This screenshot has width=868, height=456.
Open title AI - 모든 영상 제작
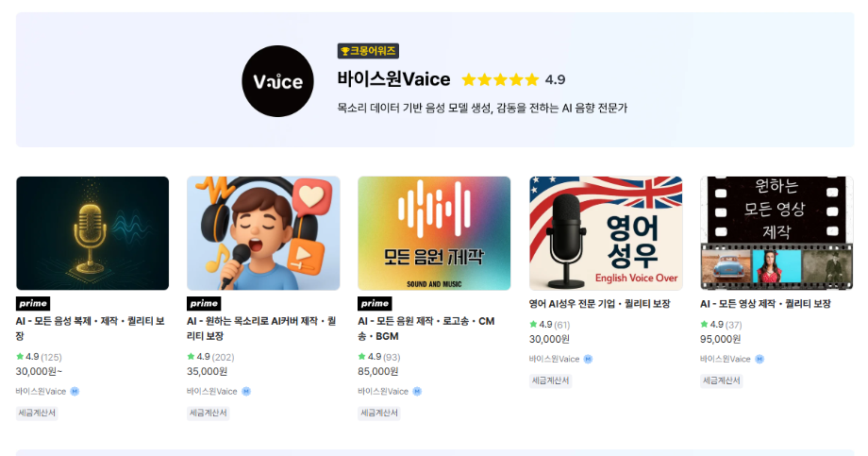[x=765, y=304]
